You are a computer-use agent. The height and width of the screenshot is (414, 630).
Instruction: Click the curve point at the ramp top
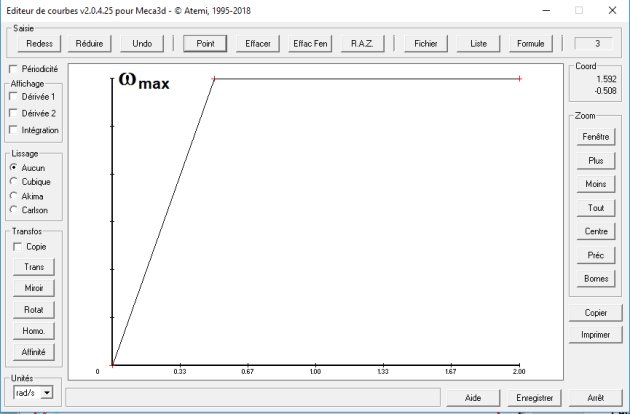click(214, 79)
